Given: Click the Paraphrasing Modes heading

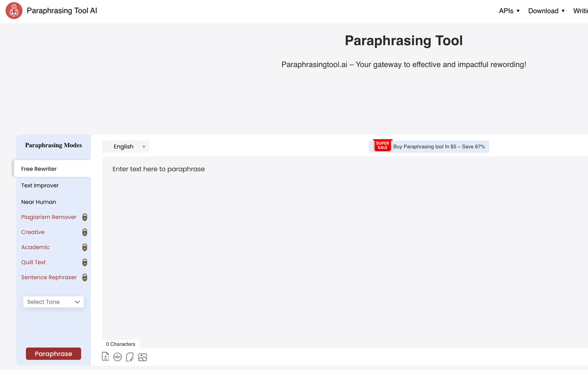Looking at the screenshot, I should point(54,145).
